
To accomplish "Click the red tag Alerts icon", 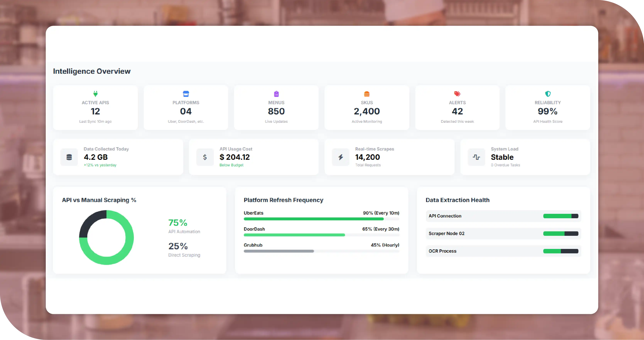I will click(457, 94).
